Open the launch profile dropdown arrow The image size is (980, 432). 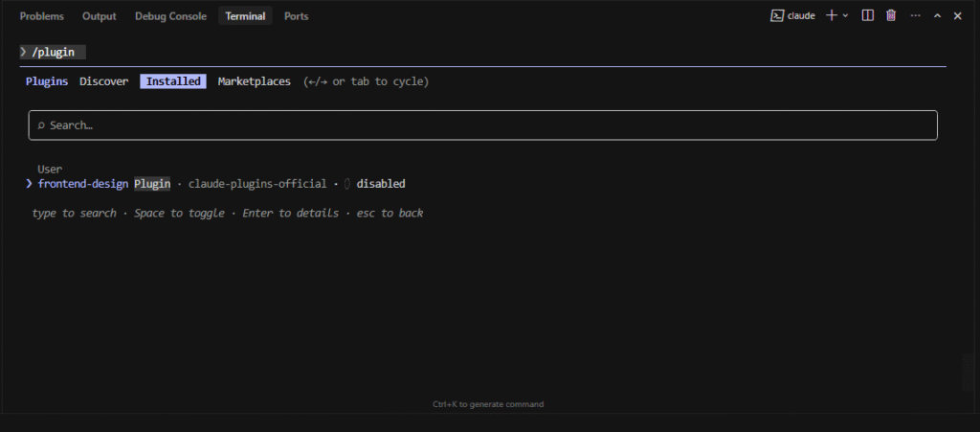[x=845, y=15]
